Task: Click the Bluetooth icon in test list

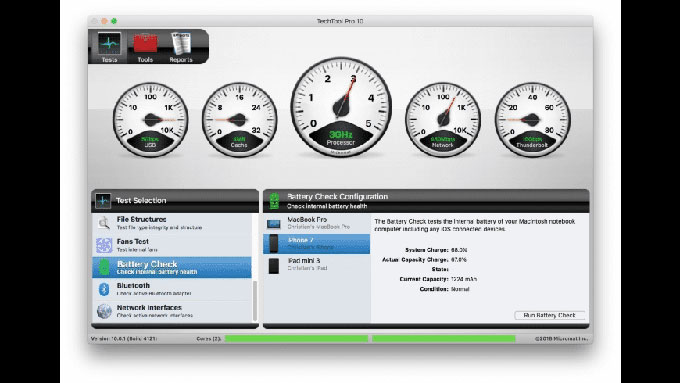Action: coord(104,289)
